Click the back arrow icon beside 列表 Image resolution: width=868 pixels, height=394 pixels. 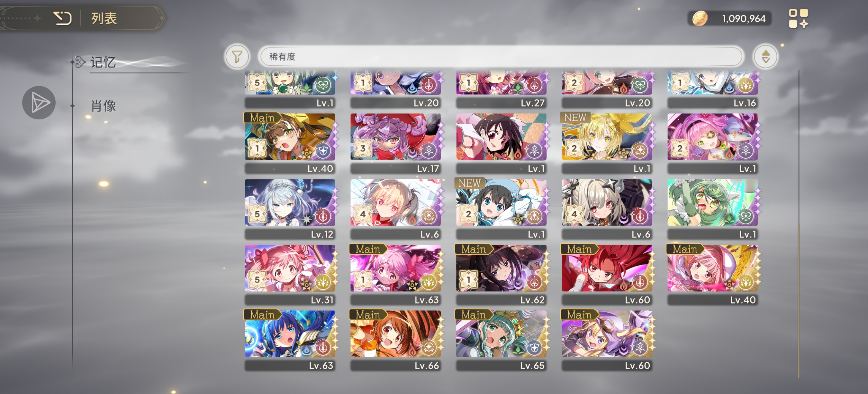[x=63, y=18]
